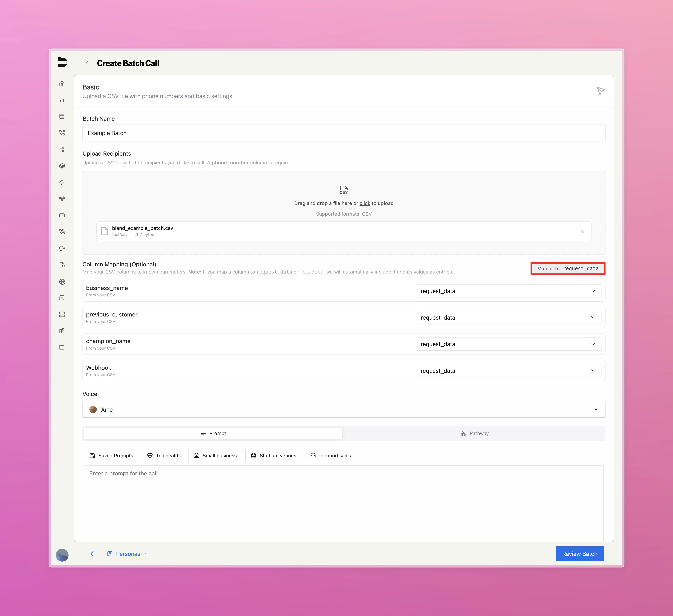Image resolution: width=673 pixels, height=616 pixels.
Task: Open the dashed file sidebar icon
Action: click(62, 265)
